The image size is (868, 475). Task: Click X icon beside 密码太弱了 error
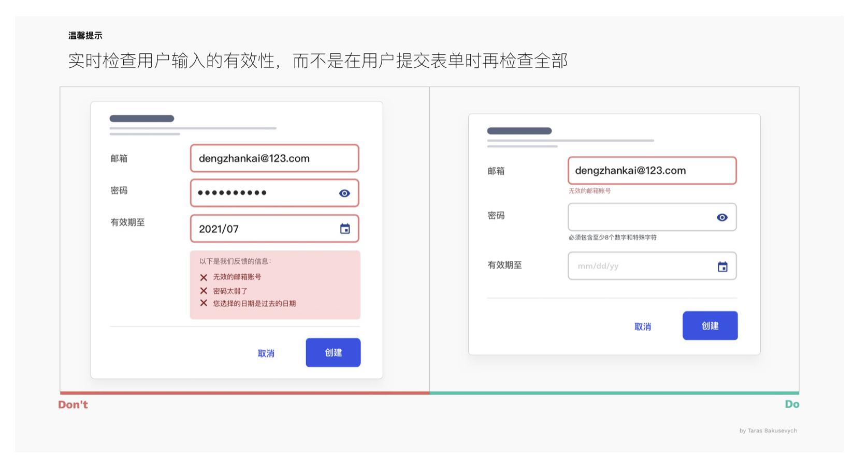pyautogui.click(x=204, y=291)
